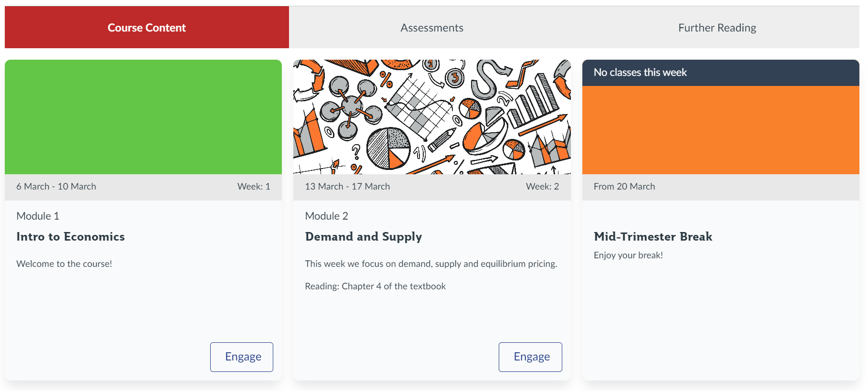Viewport: 868px width, 391px height.
Task: Click the "Week: 1" label
Action: pyautogui.click(x=254, y=187)
